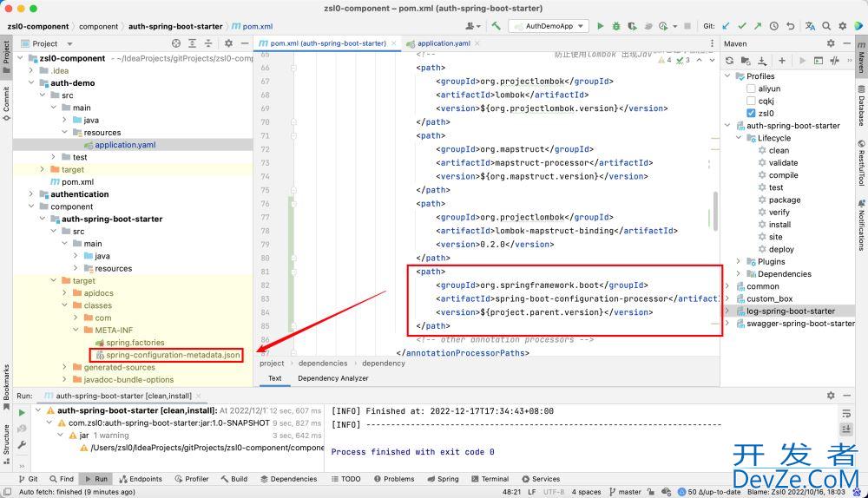This screenshot has height=498, width=868.
Task: Open Project panel options gear
Action: pos(228,43)
